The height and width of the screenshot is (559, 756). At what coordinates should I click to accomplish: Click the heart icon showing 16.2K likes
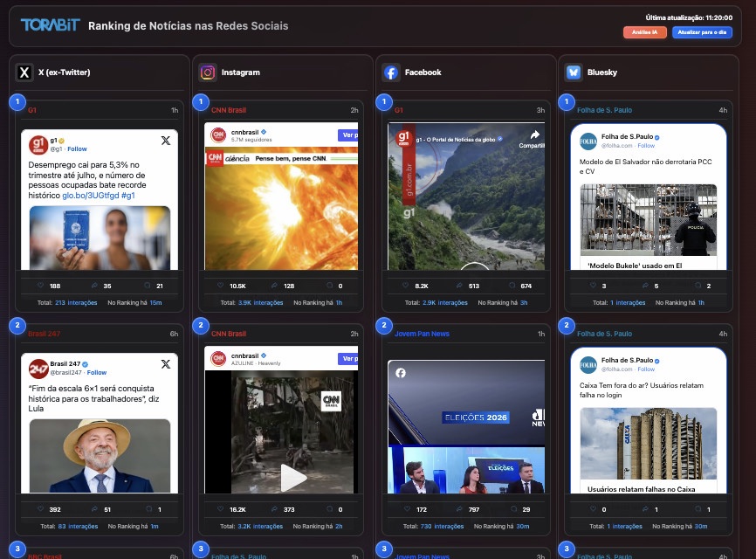click(220, 509)
